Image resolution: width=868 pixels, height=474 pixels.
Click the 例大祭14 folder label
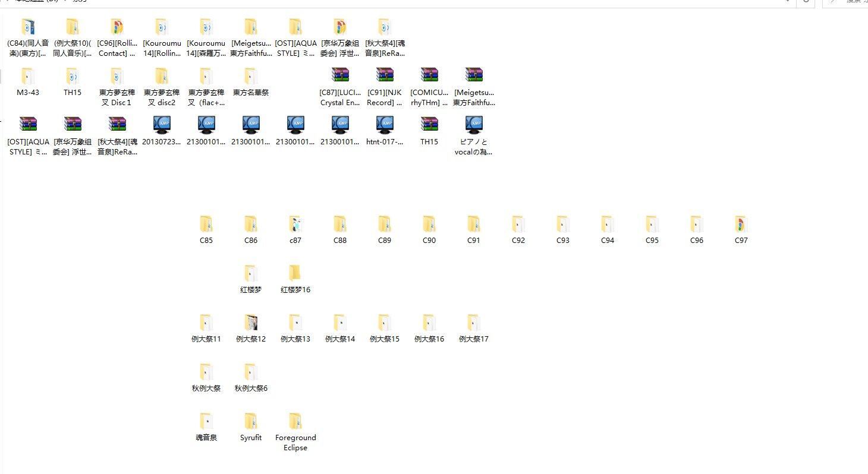click(340, 339)
